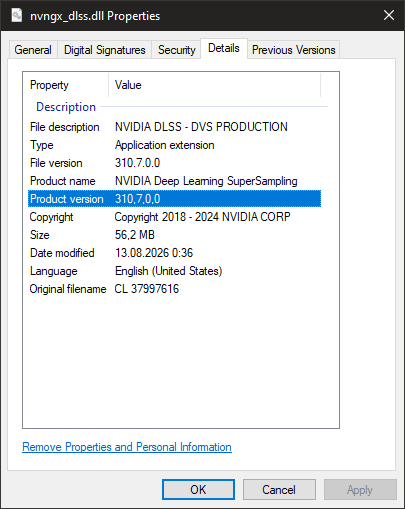Click the Cancel button
The width and height of the screenshot is (405, 509).
pyautogui.click(x=279, y=490)
